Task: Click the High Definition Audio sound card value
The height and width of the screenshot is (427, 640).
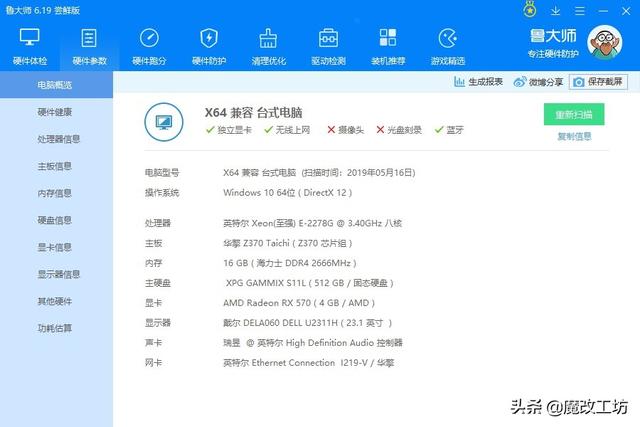Action: [313, 343]
